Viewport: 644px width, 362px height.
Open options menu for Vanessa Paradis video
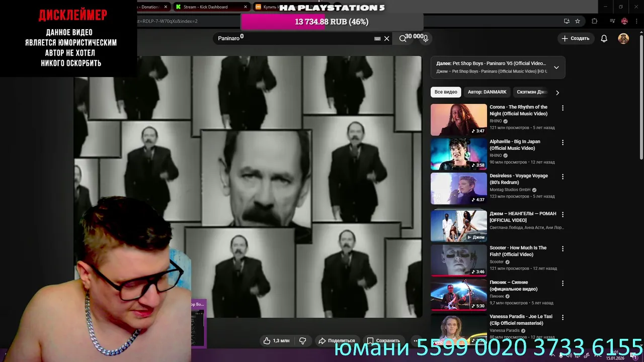[x=562, y=318]
